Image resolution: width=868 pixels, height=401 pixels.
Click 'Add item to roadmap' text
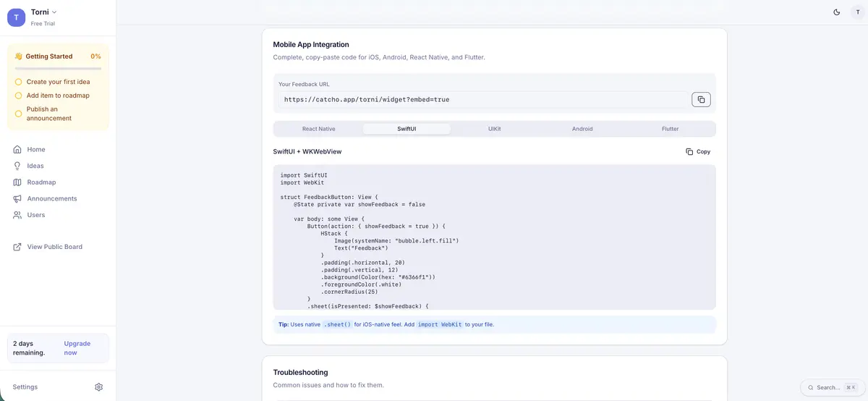tap(58, 96)
